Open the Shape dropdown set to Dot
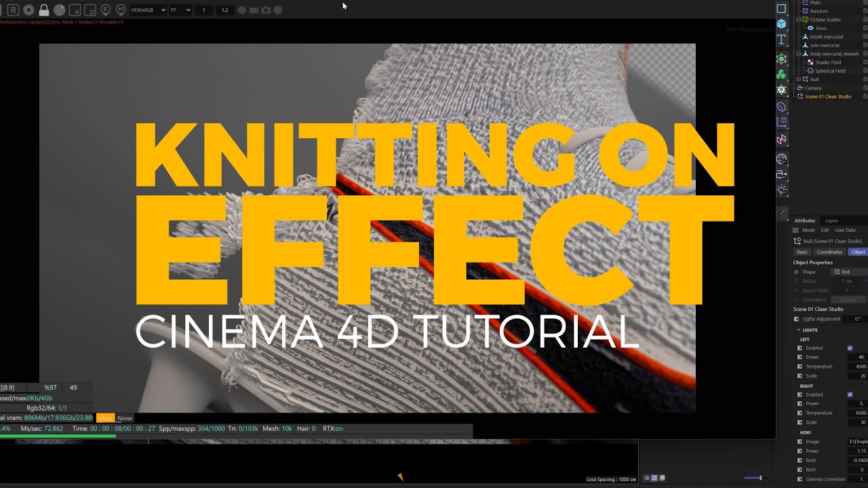This screenshot has width=868, height=488. 850,272
